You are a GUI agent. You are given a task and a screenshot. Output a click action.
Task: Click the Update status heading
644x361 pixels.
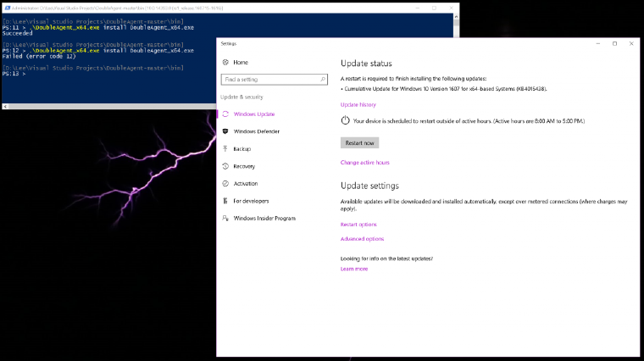(366, 64)
